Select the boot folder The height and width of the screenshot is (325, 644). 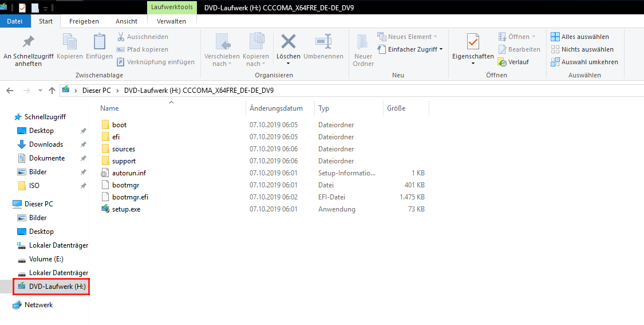119,124
